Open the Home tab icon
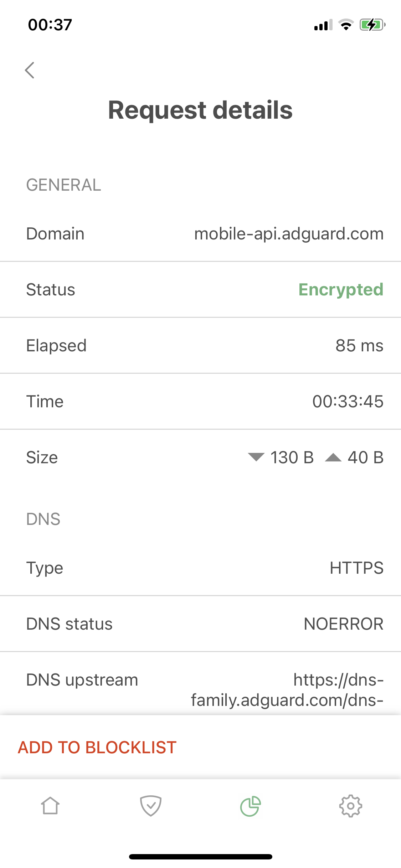The image size is (401, 868). [50, 806]
